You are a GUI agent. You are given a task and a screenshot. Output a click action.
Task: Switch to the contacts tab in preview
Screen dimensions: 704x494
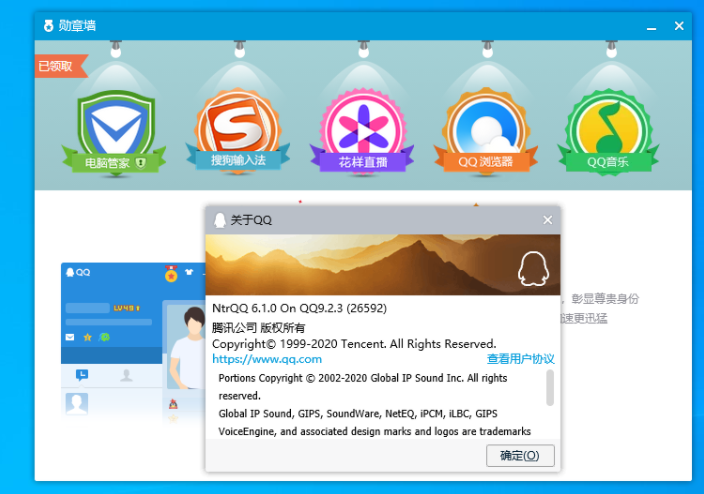127,375
